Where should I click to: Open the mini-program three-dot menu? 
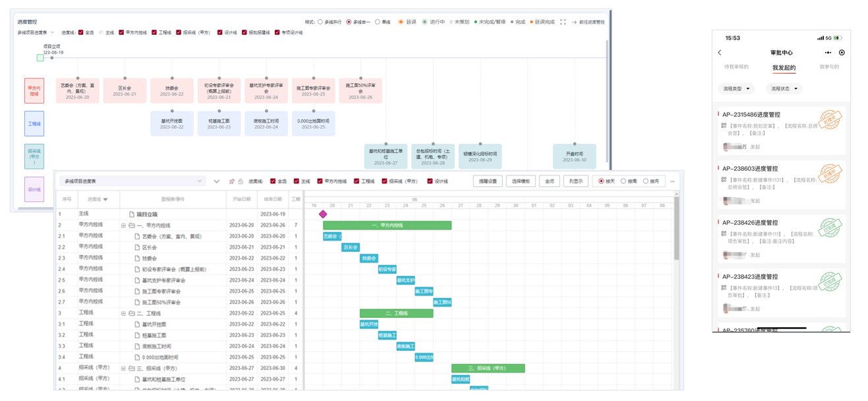click(828, 53)
